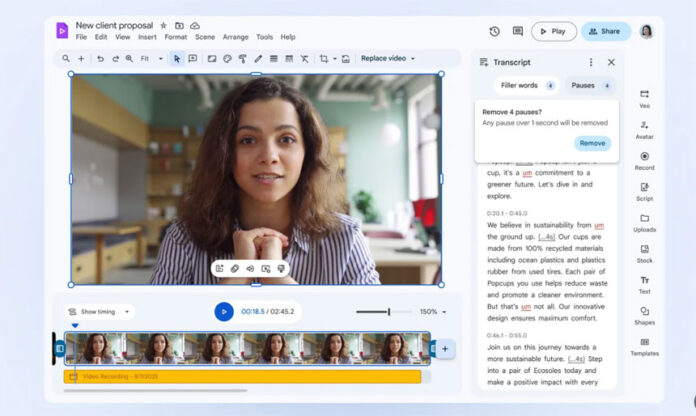Open the Avatar sidebar panel
The width and height of the screenshot is (696, 416).
pos(644,130)
